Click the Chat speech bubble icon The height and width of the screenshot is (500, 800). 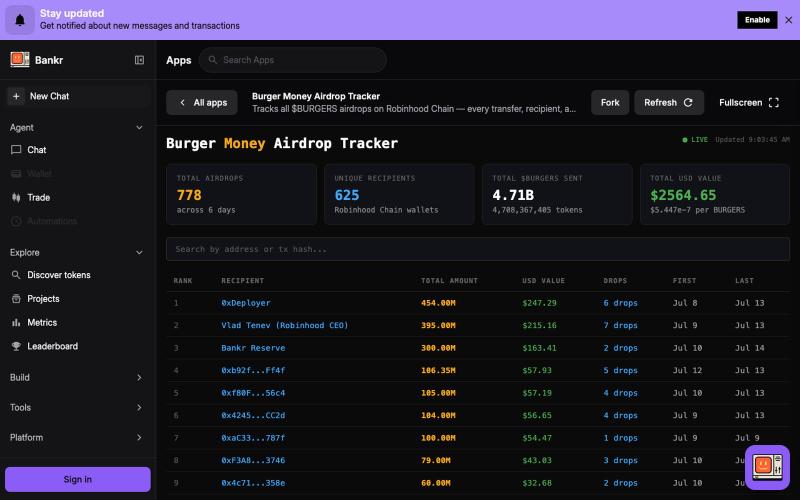coord(16,149)
